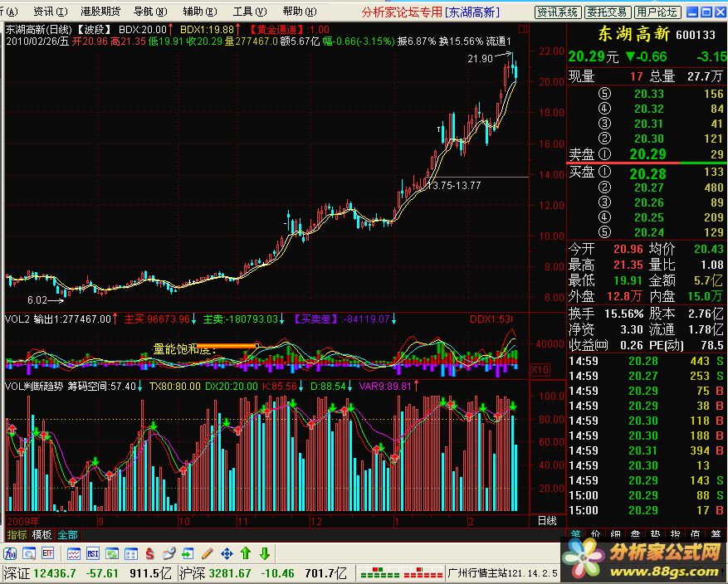Viewport: 728px width, 584px height.
Task: Click the 【黄金通道】 indicator label
Action: pos(276,30)
